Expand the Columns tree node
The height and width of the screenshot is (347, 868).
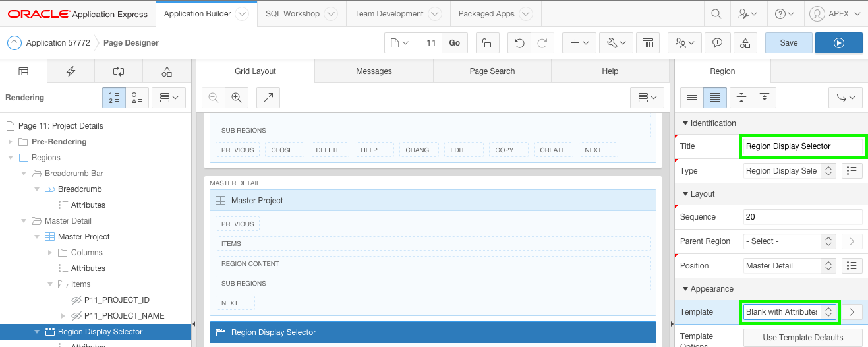tap(49, 253)
